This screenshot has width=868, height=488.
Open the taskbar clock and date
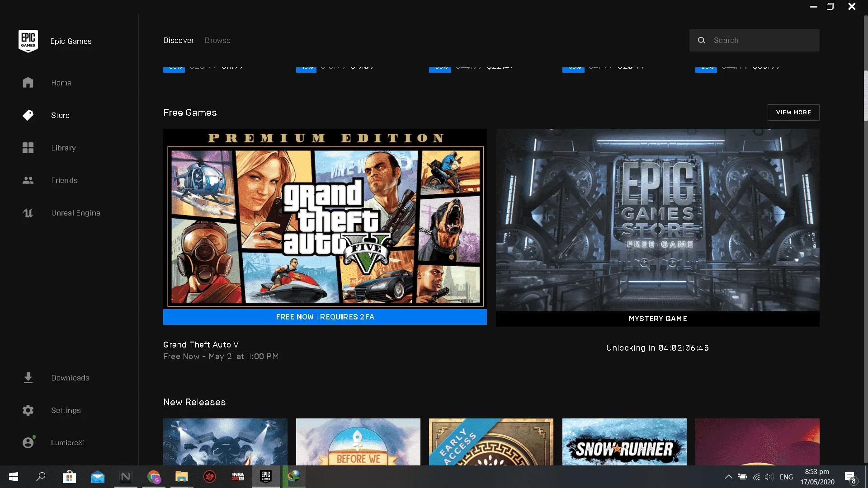817,477
